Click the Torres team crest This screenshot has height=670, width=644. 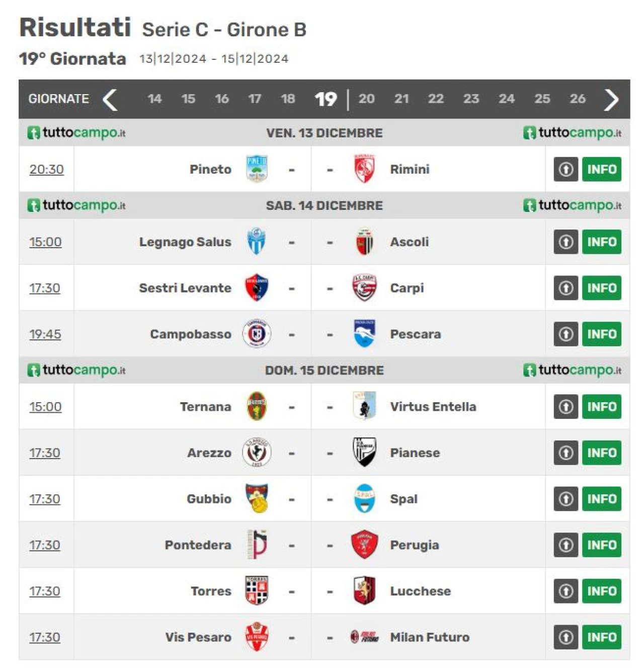pyautogui.click(x=257, y=590)
